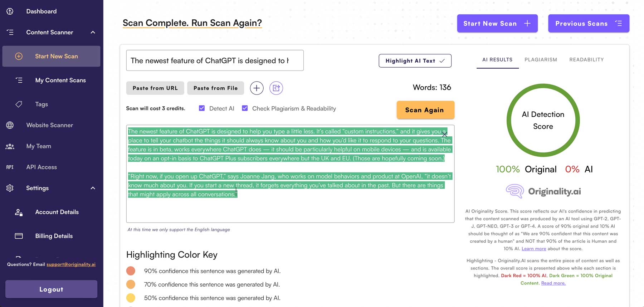Click the X icon in the text area
644x307 pixels.
click(444, 135)
